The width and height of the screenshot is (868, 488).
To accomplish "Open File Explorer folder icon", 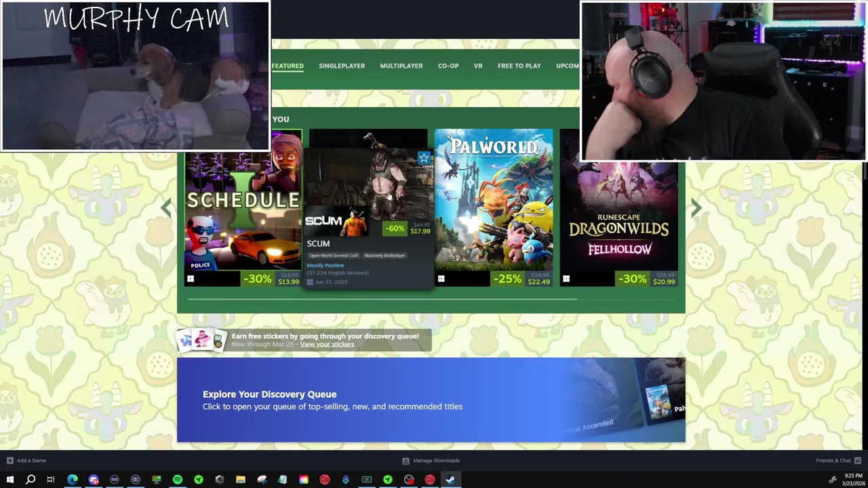I will pyautogui.click(x=241, y=480).
